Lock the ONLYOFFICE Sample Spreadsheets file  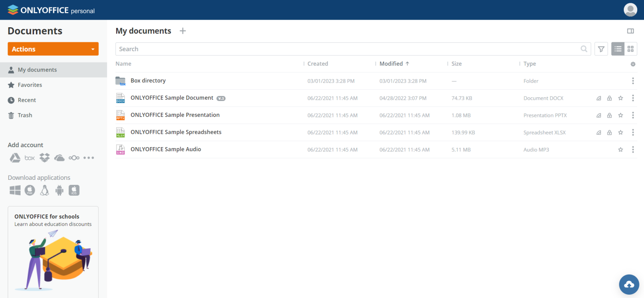pyautogui.click(x=609, y=132)
